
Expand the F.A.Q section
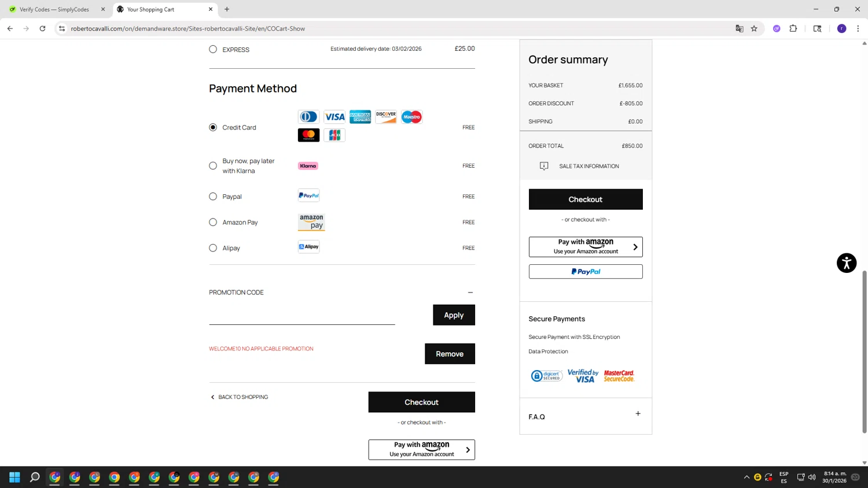[x=638, y=414]
